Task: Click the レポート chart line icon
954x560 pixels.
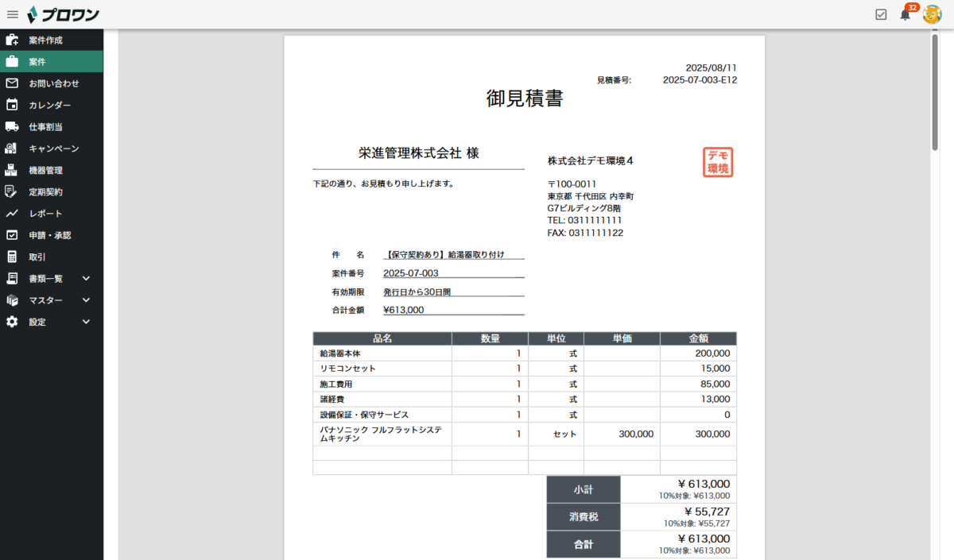Action: point(12,214)
